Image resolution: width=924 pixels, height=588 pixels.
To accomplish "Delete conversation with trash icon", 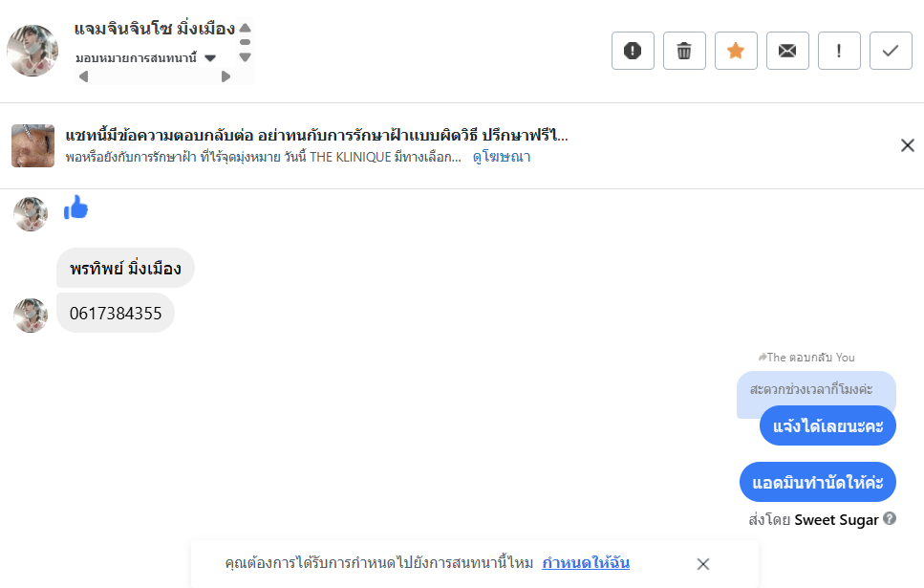I will click(684, 51).
